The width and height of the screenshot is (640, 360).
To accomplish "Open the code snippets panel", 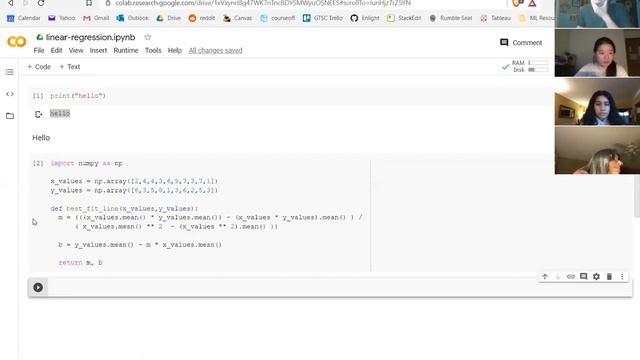I will tap(10, 94).
